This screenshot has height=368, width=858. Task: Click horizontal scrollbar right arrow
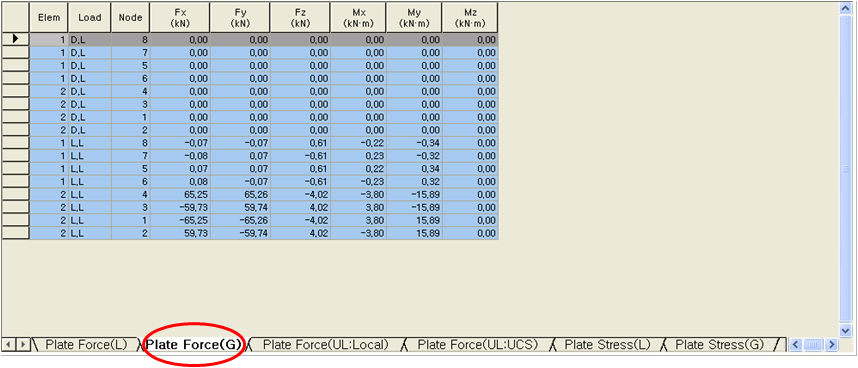pos(832,344)
